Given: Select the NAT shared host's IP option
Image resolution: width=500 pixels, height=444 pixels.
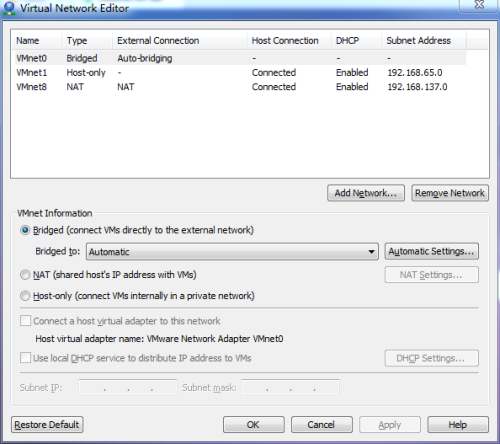Looking at the screenshot, I should click(x=25, y=275).
